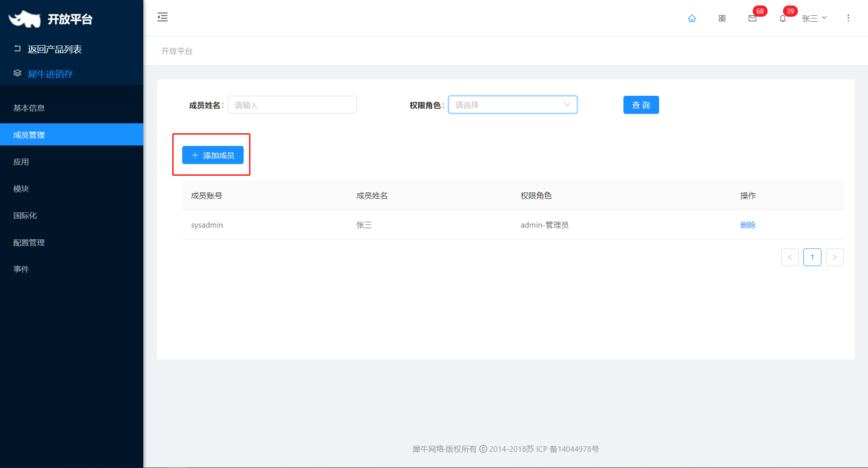Click the return icon beside 返回产品列表

[18, 48]
